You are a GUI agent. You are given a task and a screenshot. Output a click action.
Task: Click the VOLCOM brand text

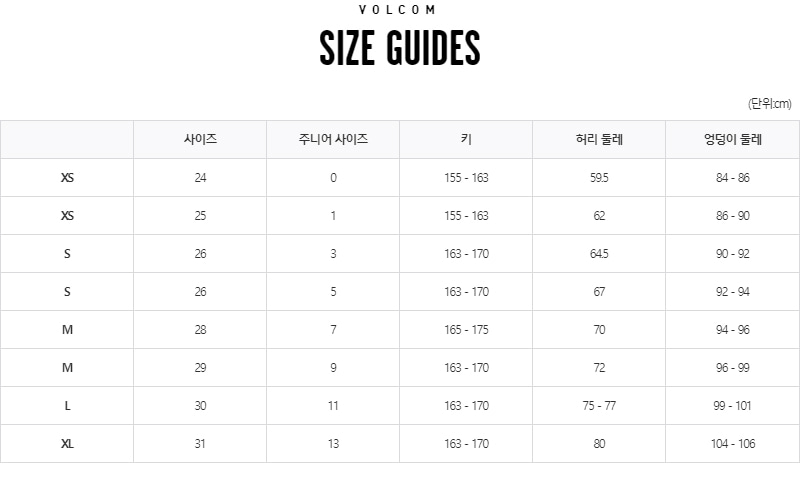[x=397, y=10]
